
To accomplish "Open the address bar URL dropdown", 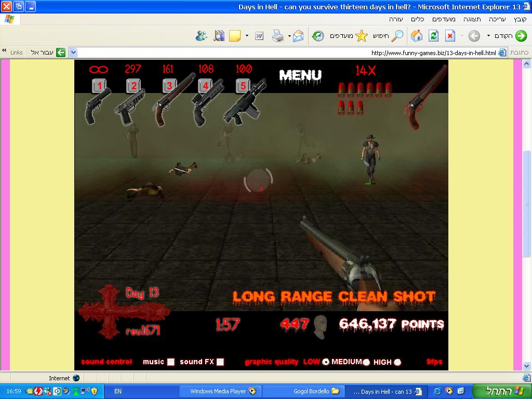I will coord(73,52).
